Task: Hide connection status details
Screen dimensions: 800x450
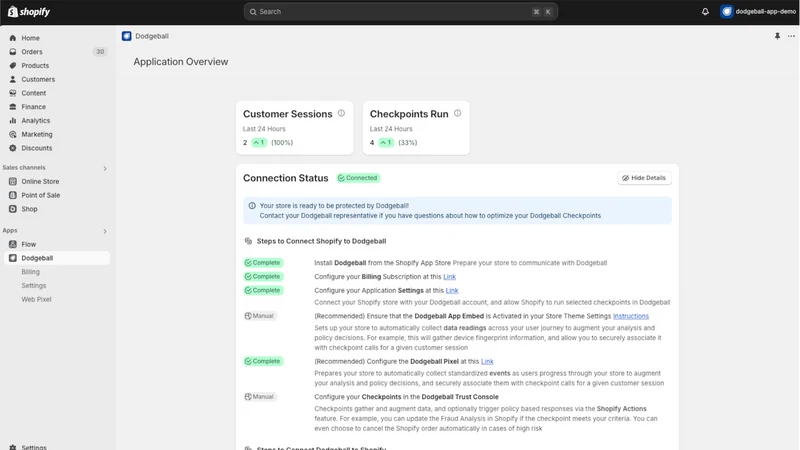Action: [644, 178]
